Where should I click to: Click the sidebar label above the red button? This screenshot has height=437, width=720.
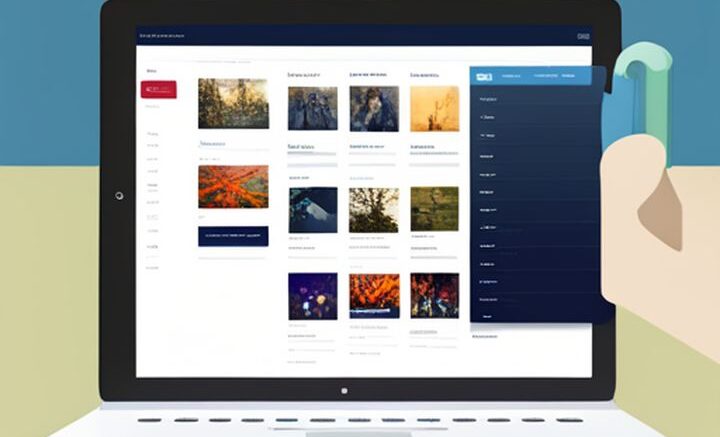tap(152, 71)
